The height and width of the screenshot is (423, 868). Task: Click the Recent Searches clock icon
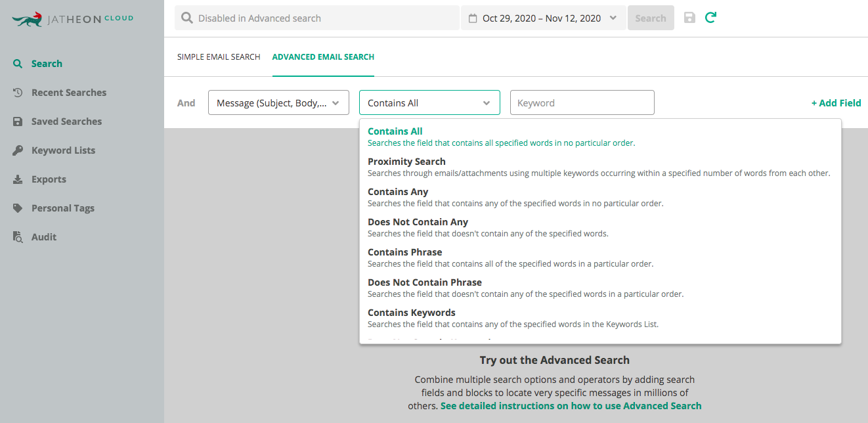point(18,93)
